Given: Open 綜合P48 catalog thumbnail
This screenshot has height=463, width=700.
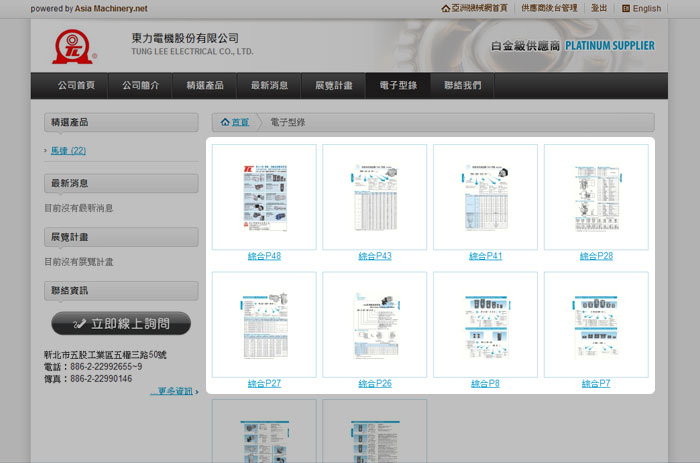Looking at the screenshot, I should click(x=264, y=197).
